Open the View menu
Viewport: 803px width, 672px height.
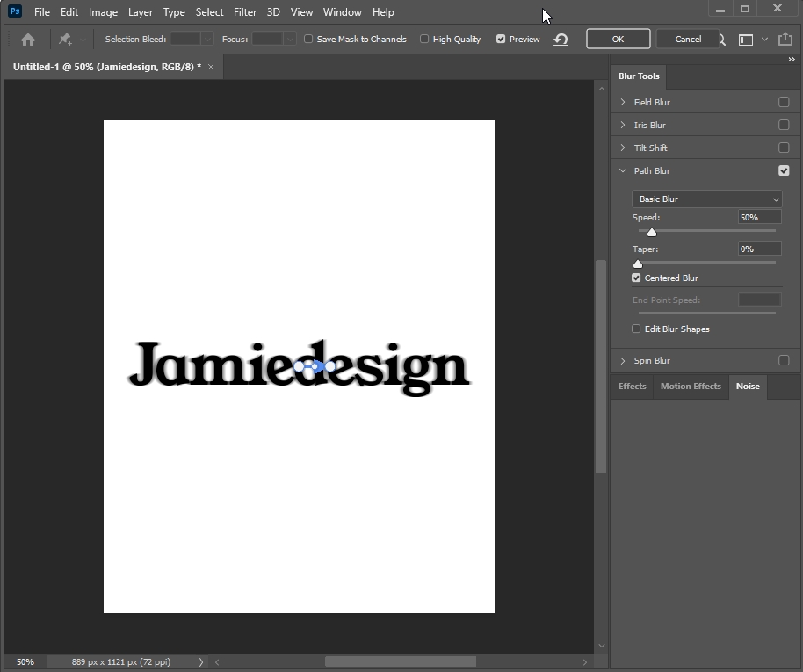click(x=301, y=11)
